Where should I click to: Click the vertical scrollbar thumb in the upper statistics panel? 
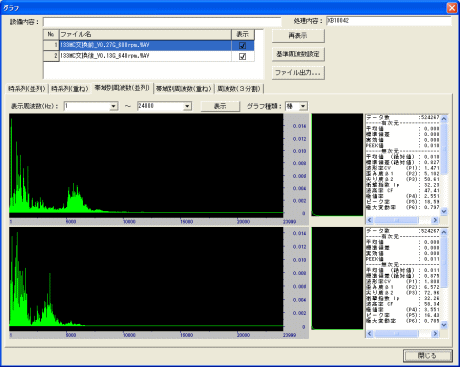(444, 148)
